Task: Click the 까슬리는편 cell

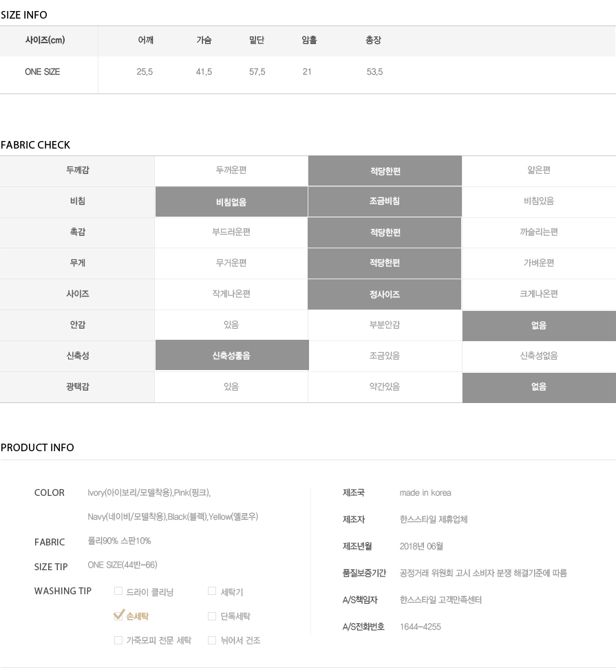Action: coord(539,232)
